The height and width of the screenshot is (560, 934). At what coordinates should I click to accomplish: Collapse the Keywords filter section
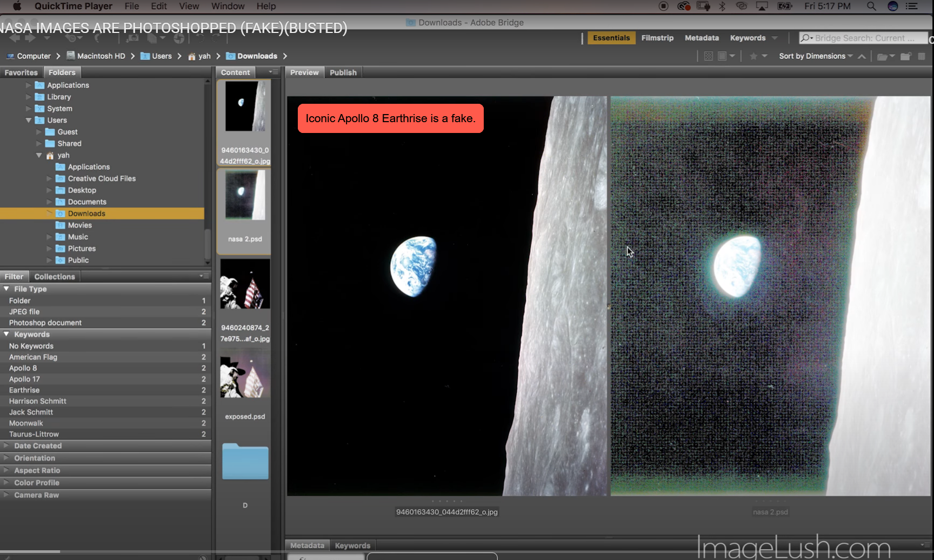6,334
